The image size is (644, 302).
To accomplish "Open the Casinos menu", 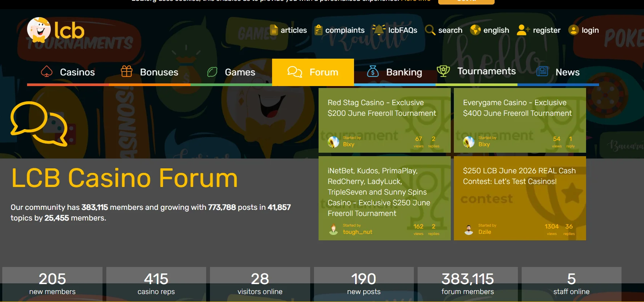I will click(68, 72).
